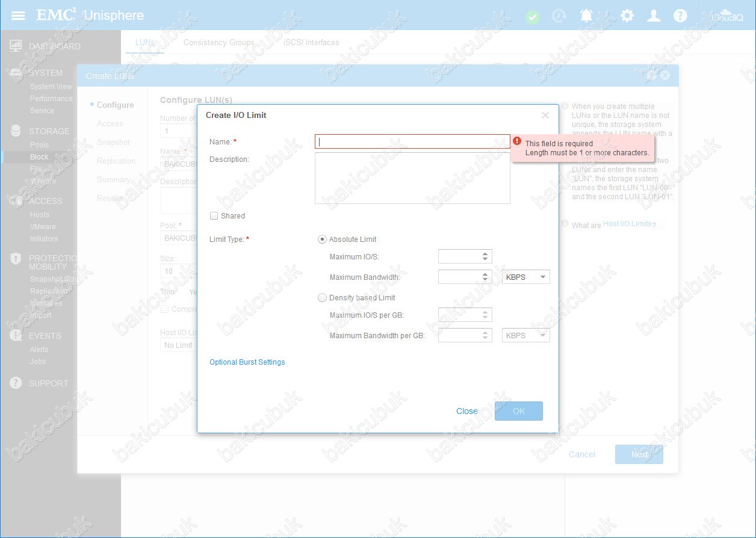Select the Replication step in the wizard
756x538 pixels.
(116, 161)
